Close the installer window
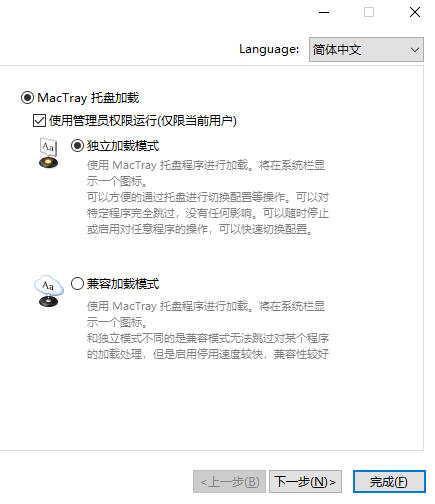The width and height of the screenshot is (435, 504). 415,12
